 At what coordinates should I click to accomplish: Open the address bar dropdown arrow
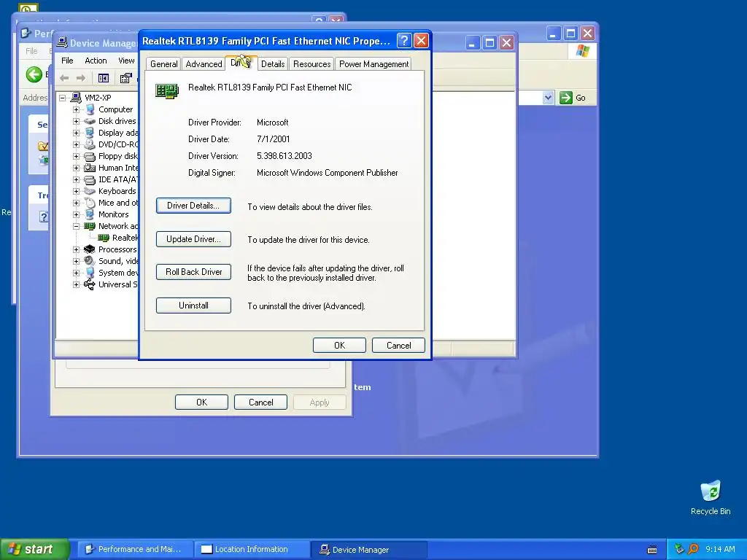(x=548, y=98)
